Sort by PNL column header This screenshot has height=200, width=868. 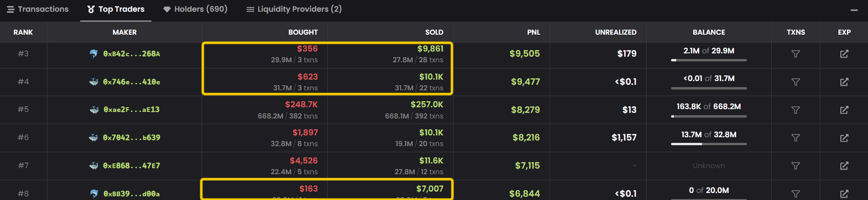pos(533,32)
